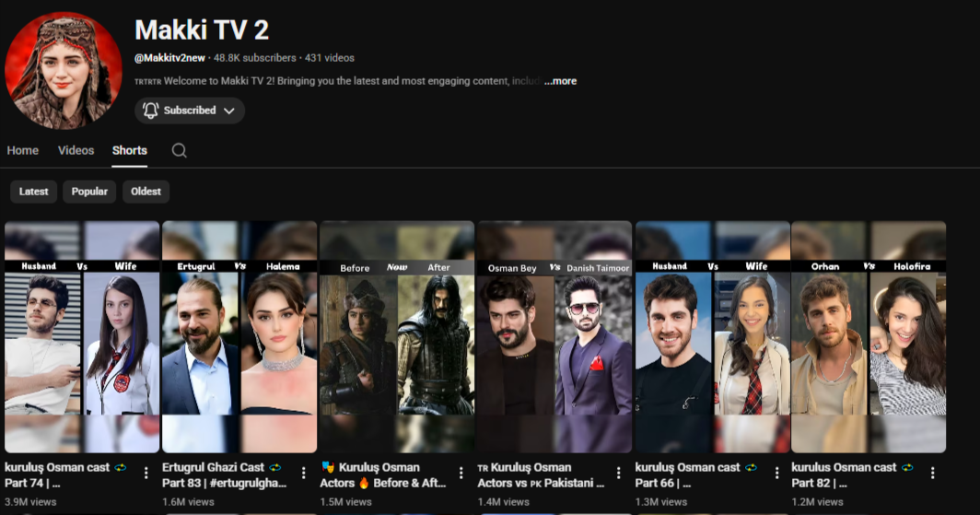Open three-dot menu for Ertugrul Ghazi Cast short

coord(304,474)
